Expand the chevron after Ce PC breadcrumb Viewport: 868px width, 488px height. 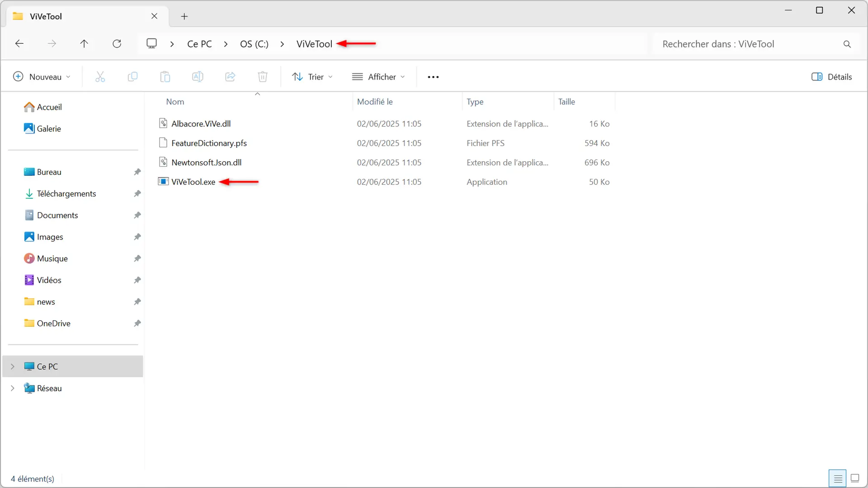[x=226, y=44]
